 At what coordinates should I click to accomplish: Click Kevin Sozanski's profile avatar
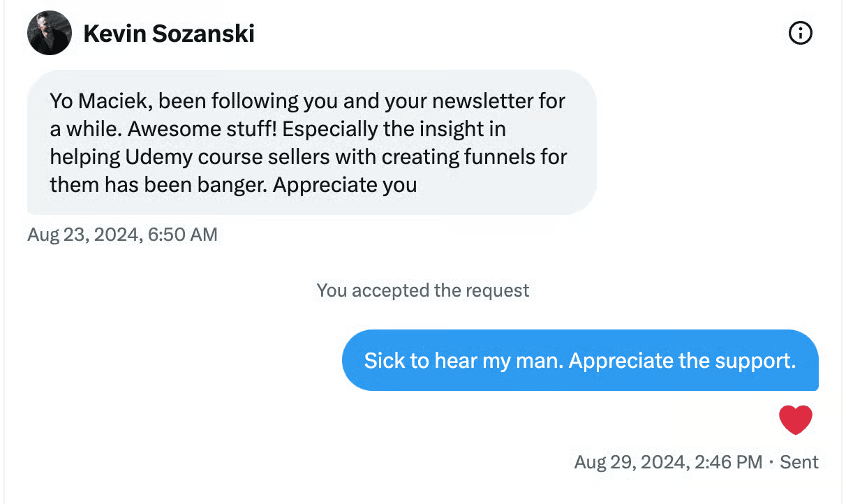(x=49, y=34)
